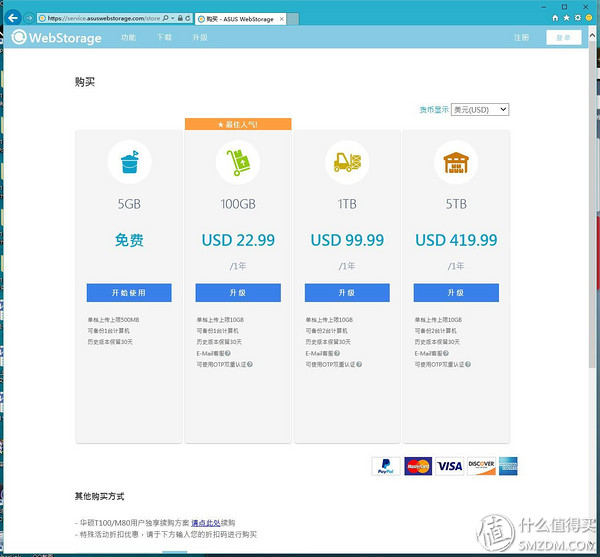
Task: Click the browser address bar URL field
Action: 103,18
